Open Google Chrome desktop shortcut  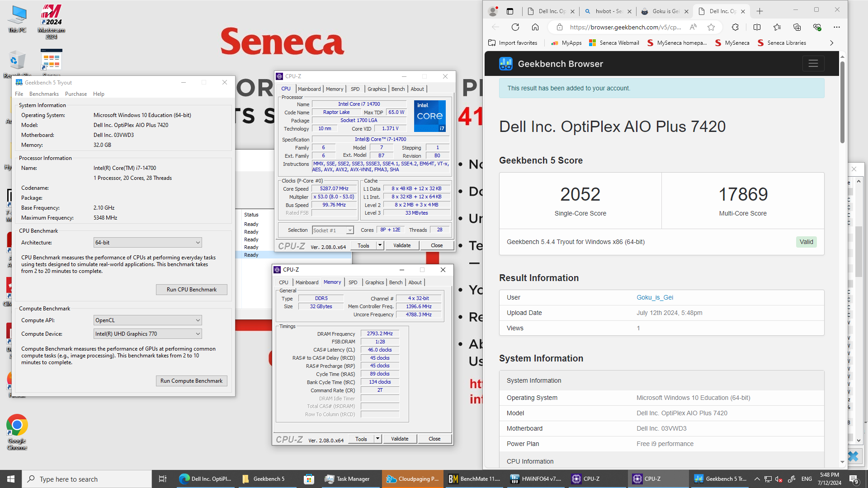(17, 432)
